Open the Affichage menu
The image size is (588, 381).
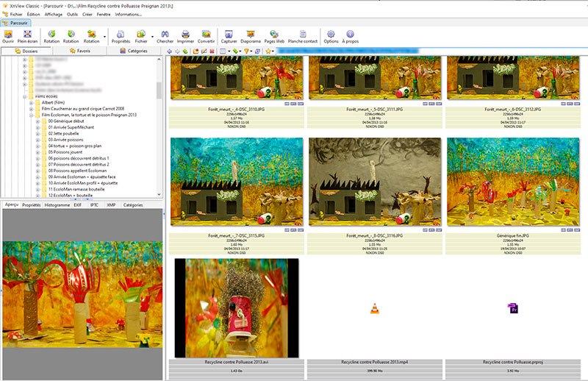pos(53,14)
